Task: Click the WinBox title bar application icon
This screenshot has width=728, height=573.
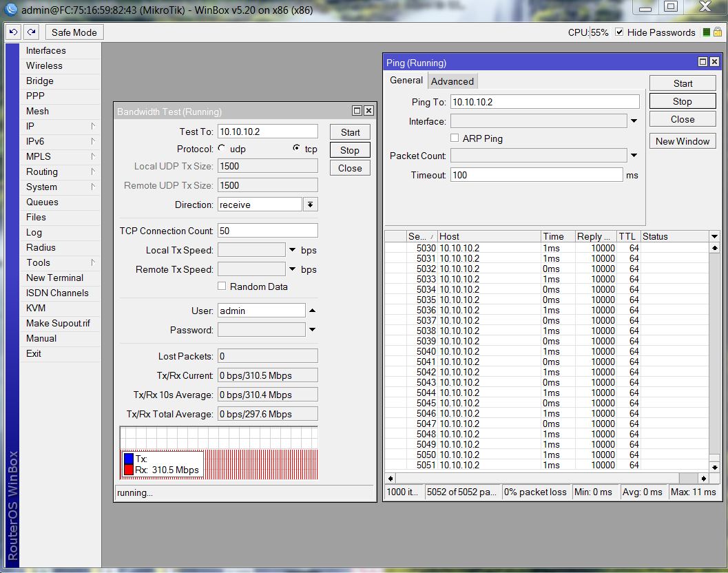Action: pos(11,9)
